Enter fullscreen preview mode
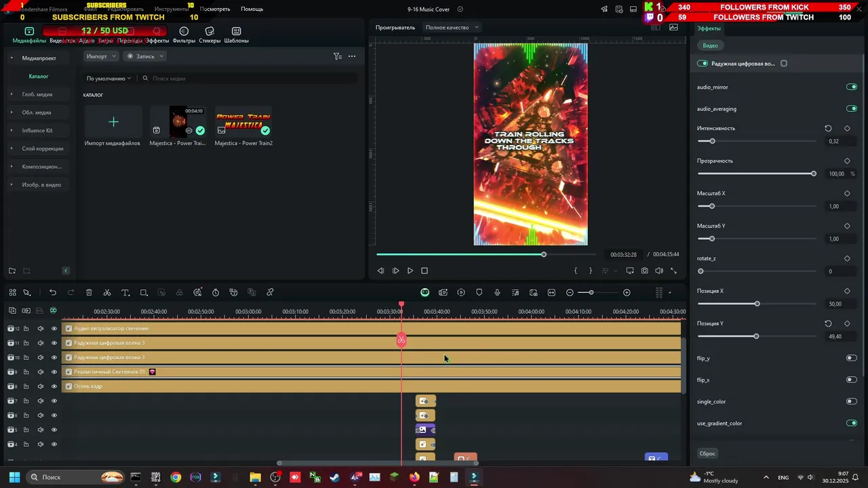868x488 pixels. click(673, 270)
